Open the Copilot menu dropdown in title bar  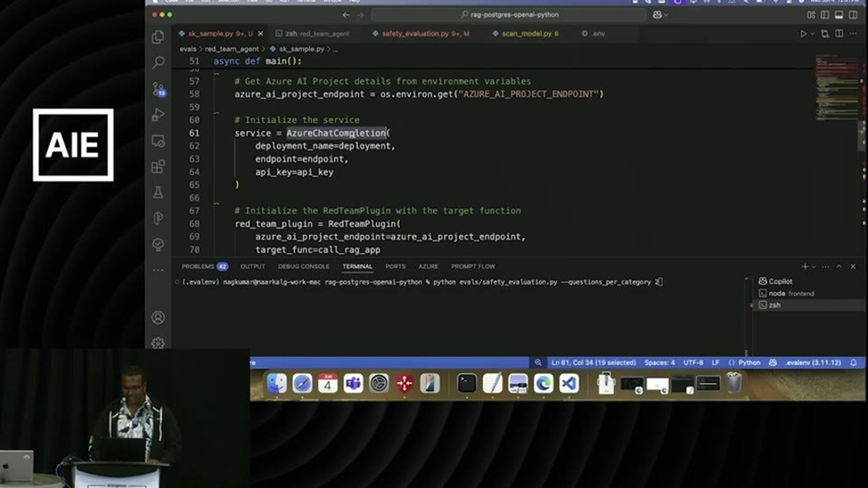(660, 14)
